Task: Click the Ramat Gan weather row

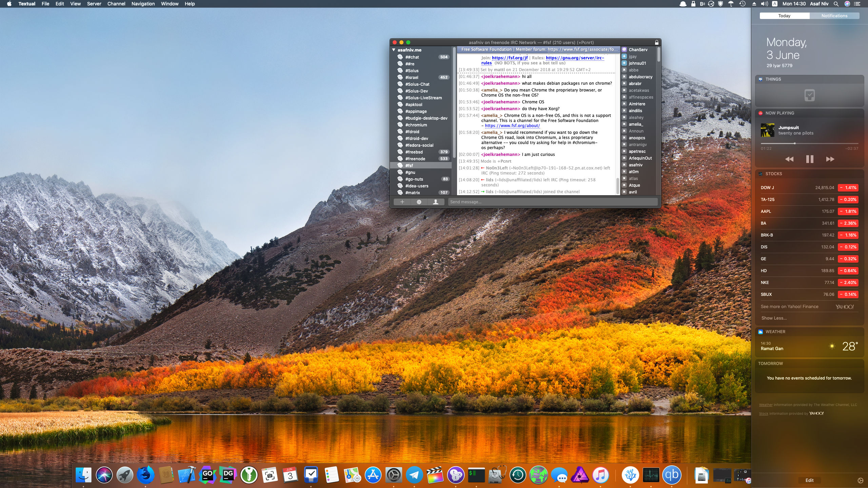Action: pos(810,346)
